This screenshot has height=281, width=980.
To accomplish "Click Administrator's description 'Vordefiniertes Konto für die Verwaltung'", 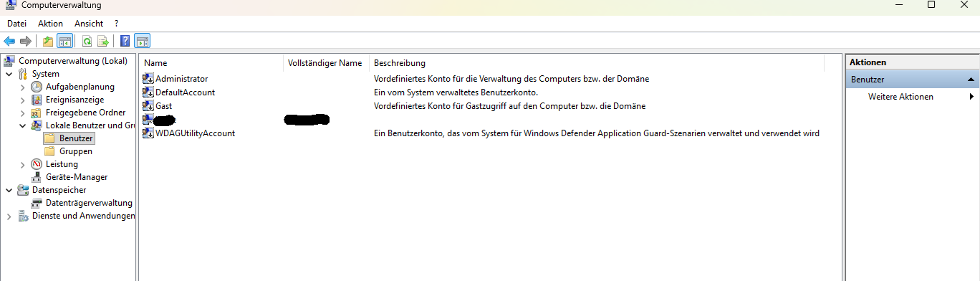I will tap(511, 79).
